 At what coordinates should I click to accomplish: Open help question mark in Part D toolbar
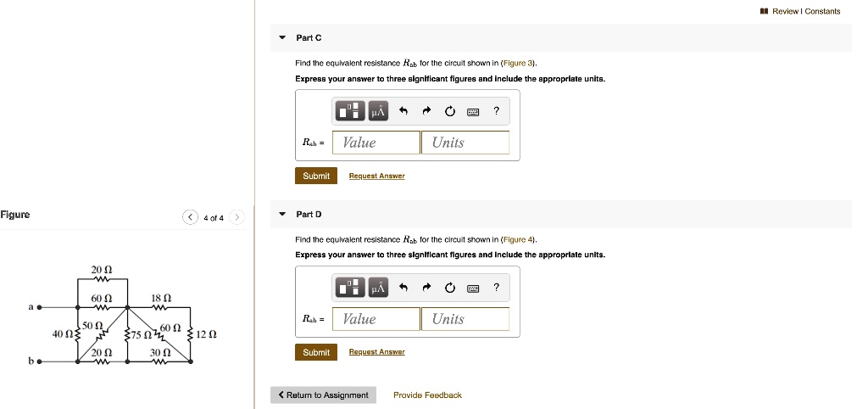pyautogui.click(x=497, y=288)
